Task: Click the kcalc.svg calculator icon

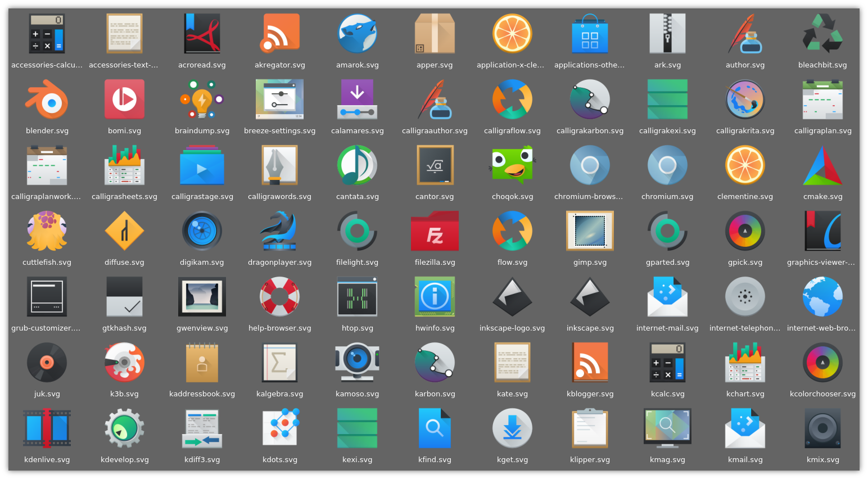Action: click(667, 363)
